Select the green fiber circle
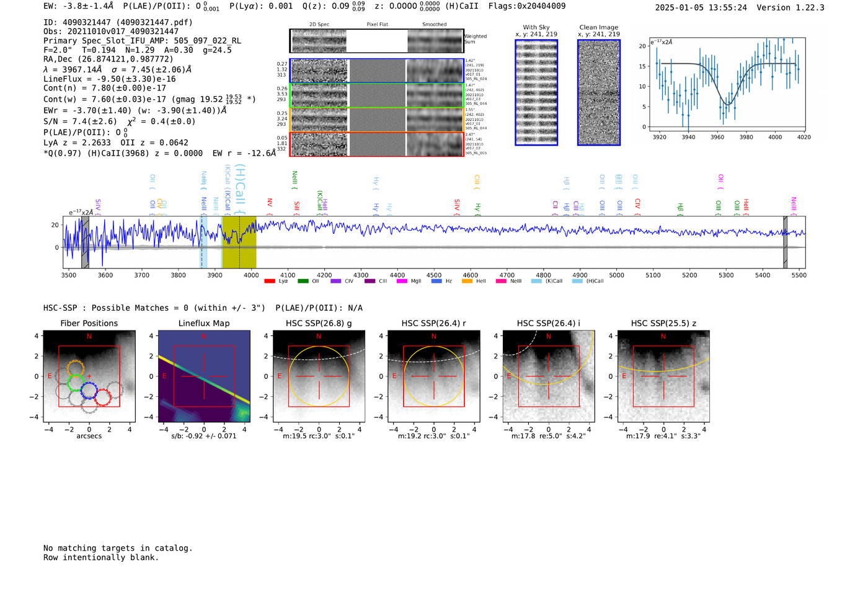This screenshot has height=591, width=868. point(76,383)
